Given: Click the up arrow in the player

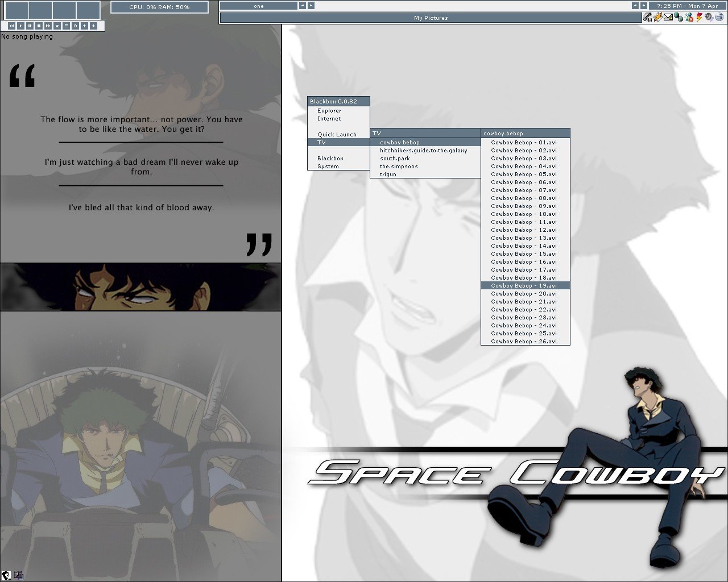Looking at the screenshot, I should pos(84,26).
